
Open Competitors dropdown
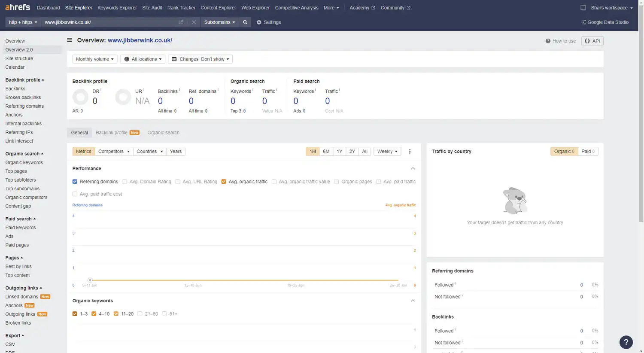[114, 151]
